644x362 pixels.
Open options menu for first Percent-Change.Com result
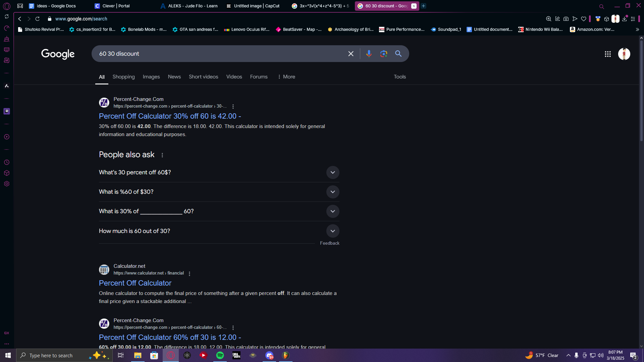[x=233, y=106]
